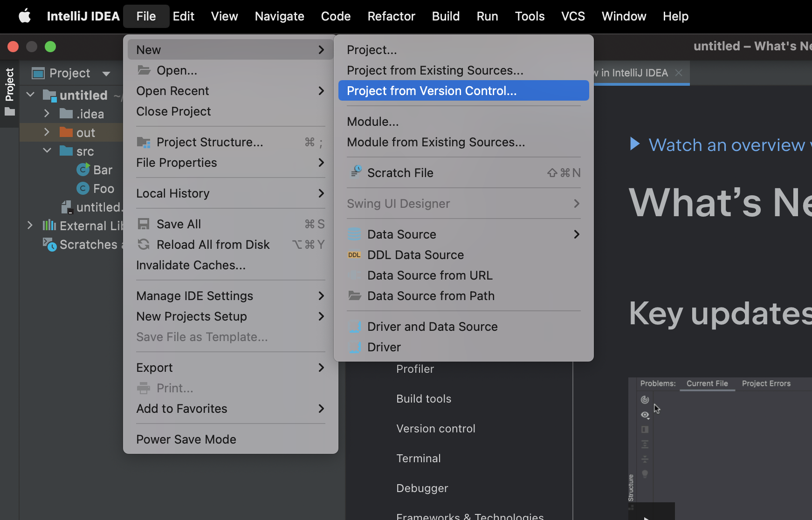
Task: Expand the .idea folder
Action: point(47,114)
